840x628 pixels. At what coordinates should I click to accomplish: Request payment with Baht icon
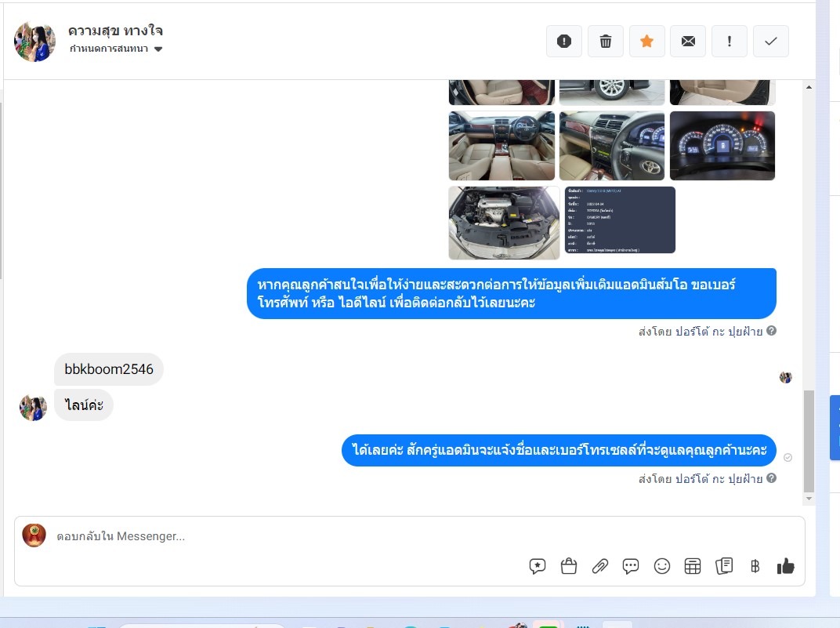point(755,566)
